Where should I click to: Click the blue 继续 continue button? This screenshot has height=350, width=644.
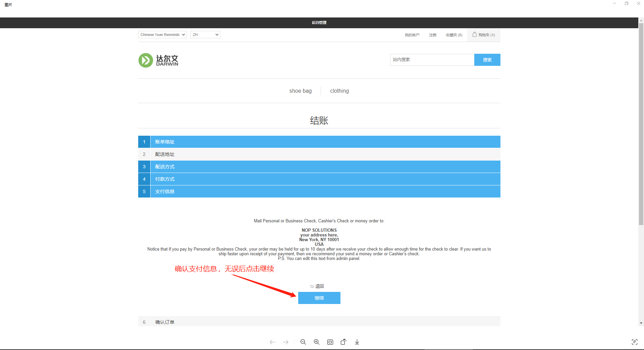[319, 298]
